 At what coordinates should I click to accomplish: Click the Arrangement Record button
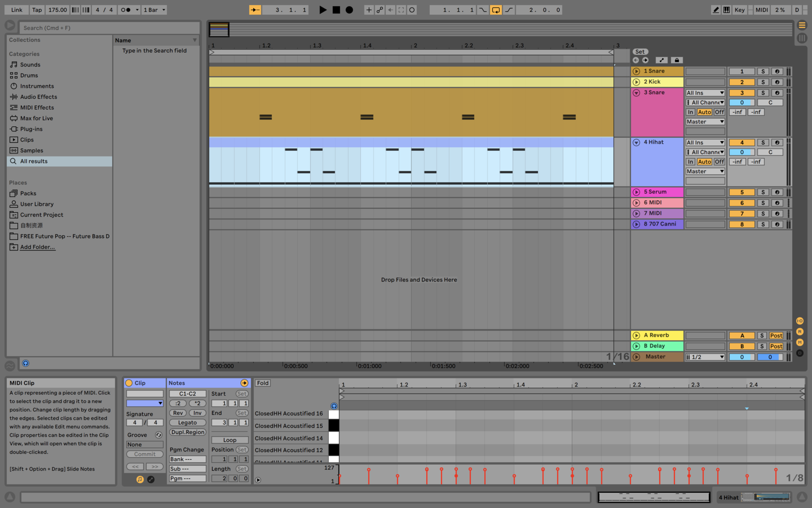(x=349, y=10)
